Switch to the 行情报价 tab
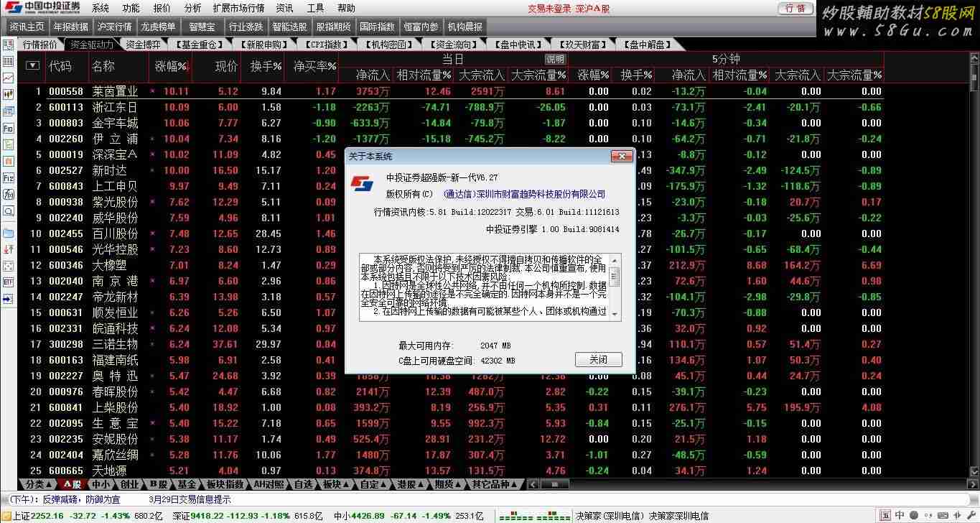 (39, 45)
